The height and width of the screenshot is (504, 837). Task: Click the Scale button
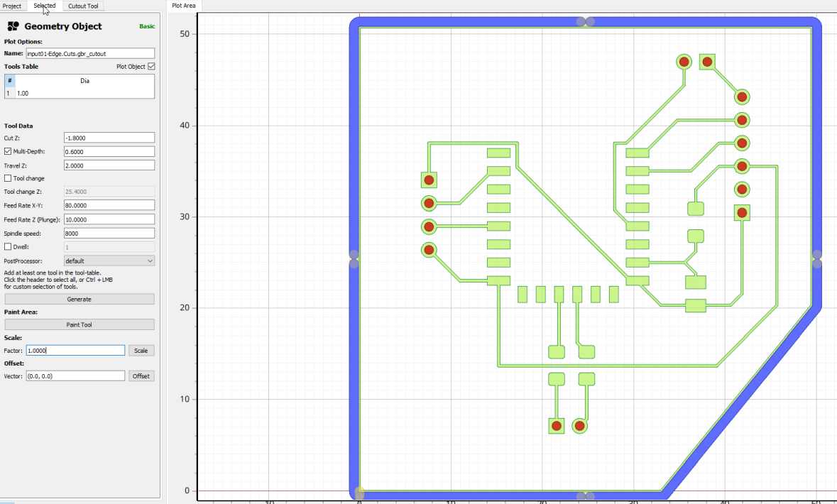(141, 350)
